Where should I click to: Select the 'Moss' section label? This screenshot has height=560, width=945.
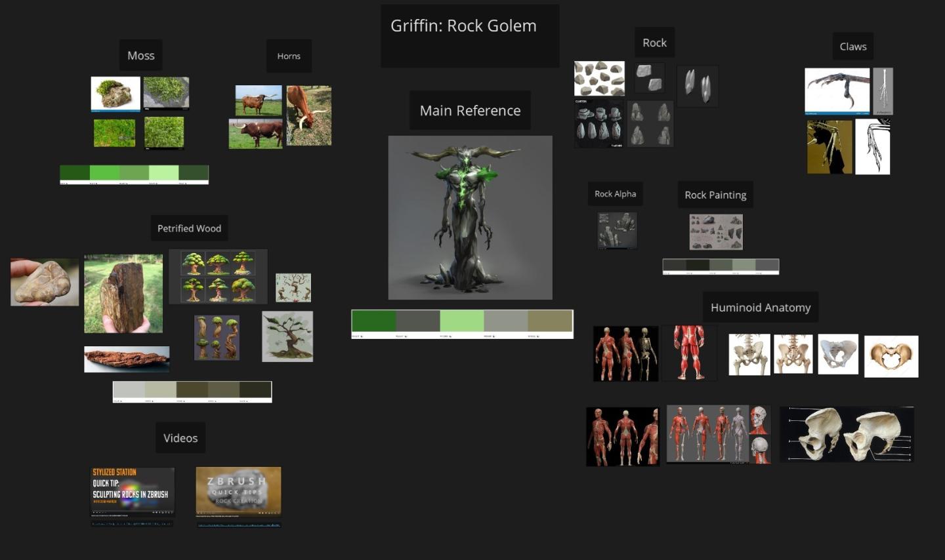[x=141, y=56]
